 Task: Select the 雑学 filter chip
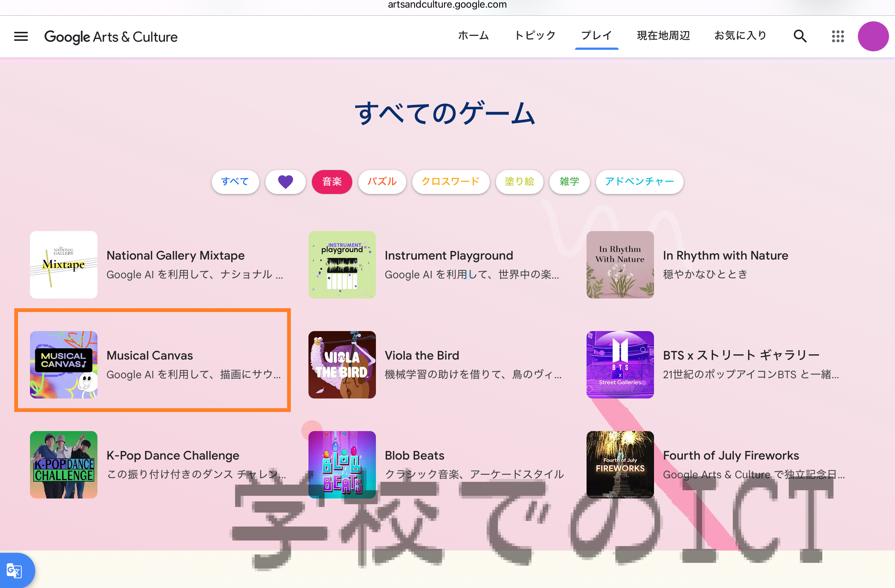(x=569, y=182)
